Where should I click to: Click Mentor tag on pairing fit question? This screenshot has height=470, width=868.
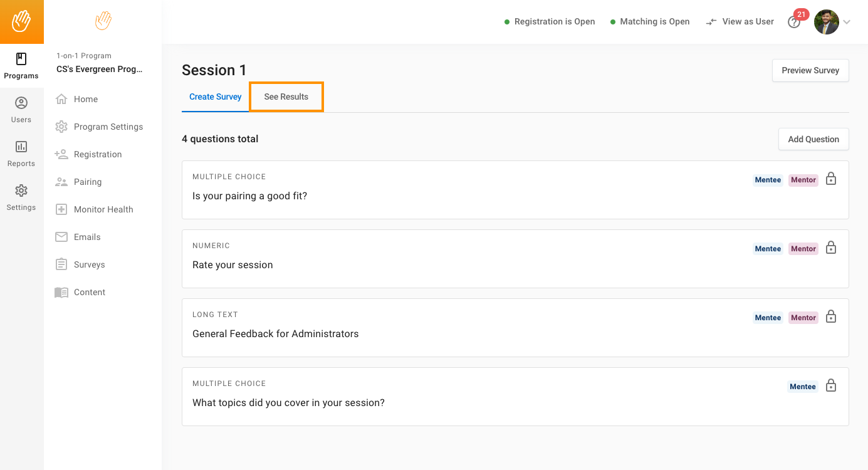[x=803, y=180]
